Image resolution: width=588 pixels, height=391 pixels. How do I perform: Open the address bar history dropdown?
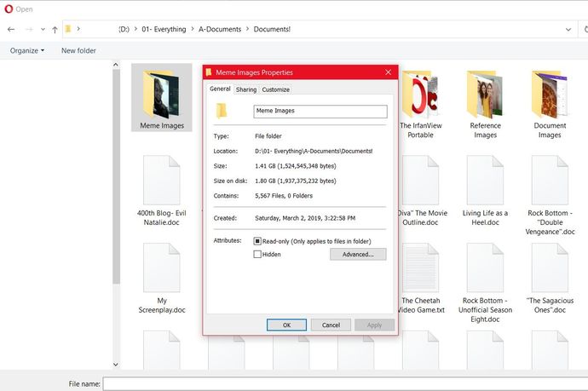(x=568, y=29)
